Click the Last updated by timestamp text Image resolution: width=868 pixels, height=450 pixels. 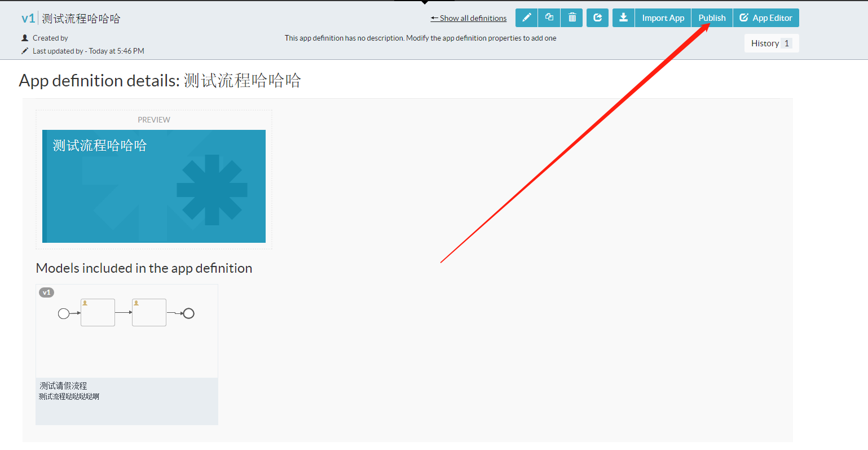click(x=89, y=51)
